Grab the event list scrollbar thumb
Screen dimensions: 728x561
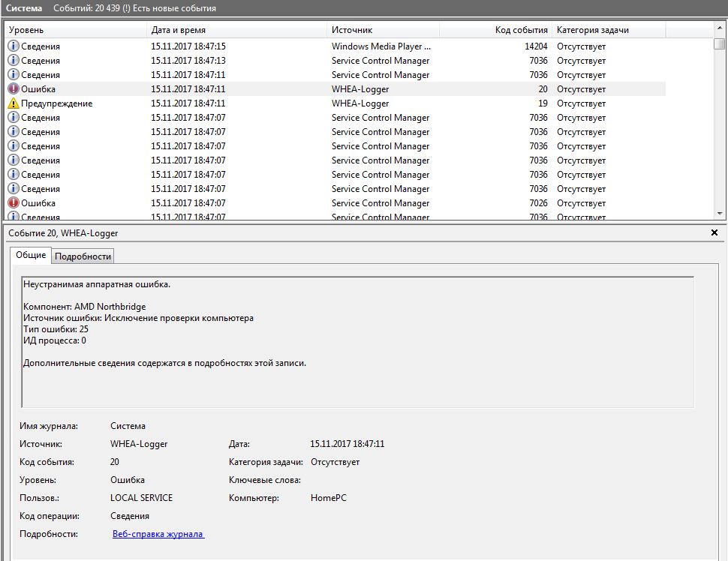point(720,43)
